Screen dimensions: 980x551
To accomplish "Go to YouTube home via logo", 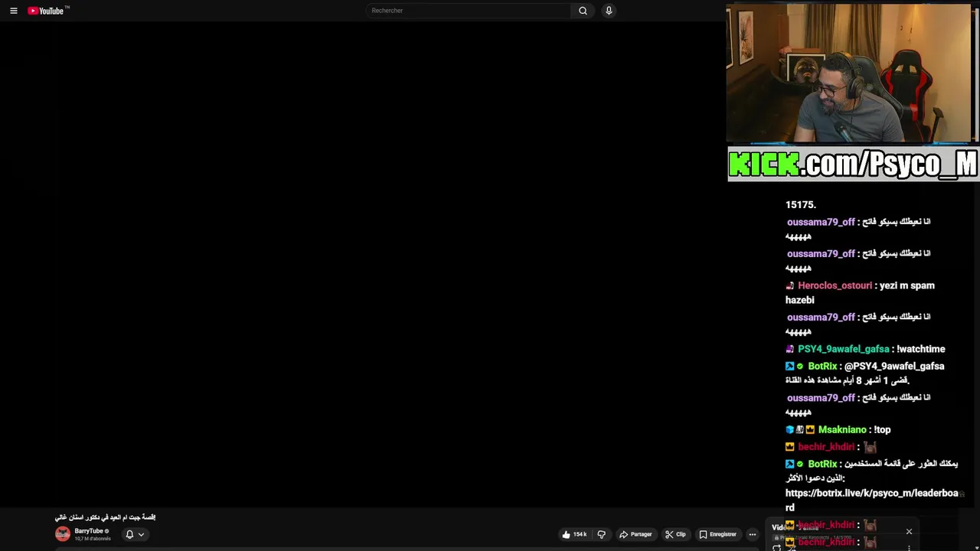I will point(48,11).
